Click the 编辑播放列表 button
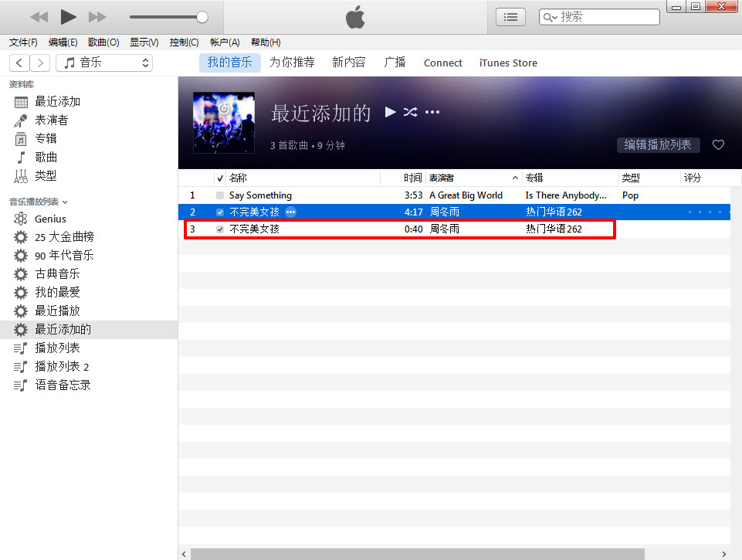This screenshot has width=742, height=560. (x=658, y=145)
